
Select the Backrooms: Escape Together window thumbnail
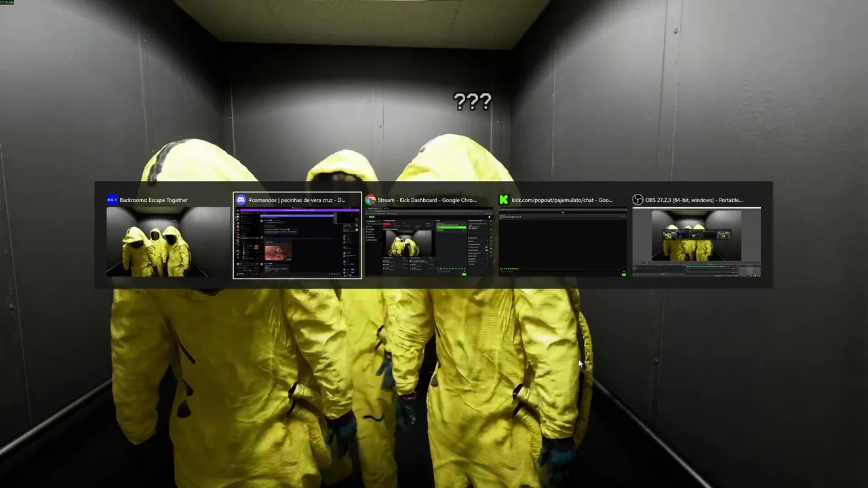[167, 241]
